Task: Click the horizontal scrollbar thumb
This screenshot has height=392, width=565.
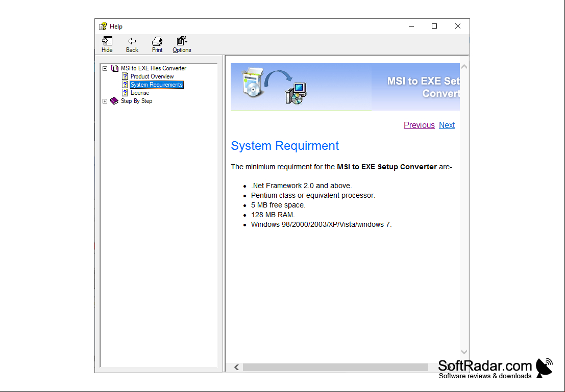Action: pos(335,367)
